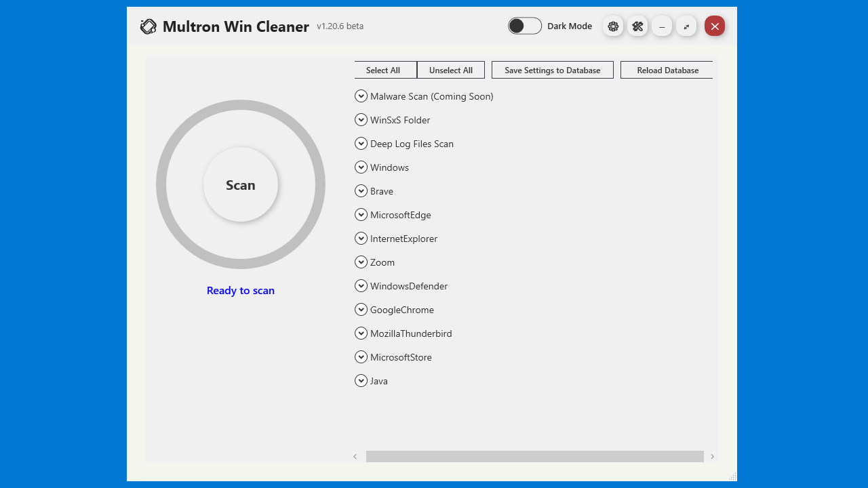Enable the Dark Mode switch
Viewport: 868px width, 488px height.
pos(525,26)
